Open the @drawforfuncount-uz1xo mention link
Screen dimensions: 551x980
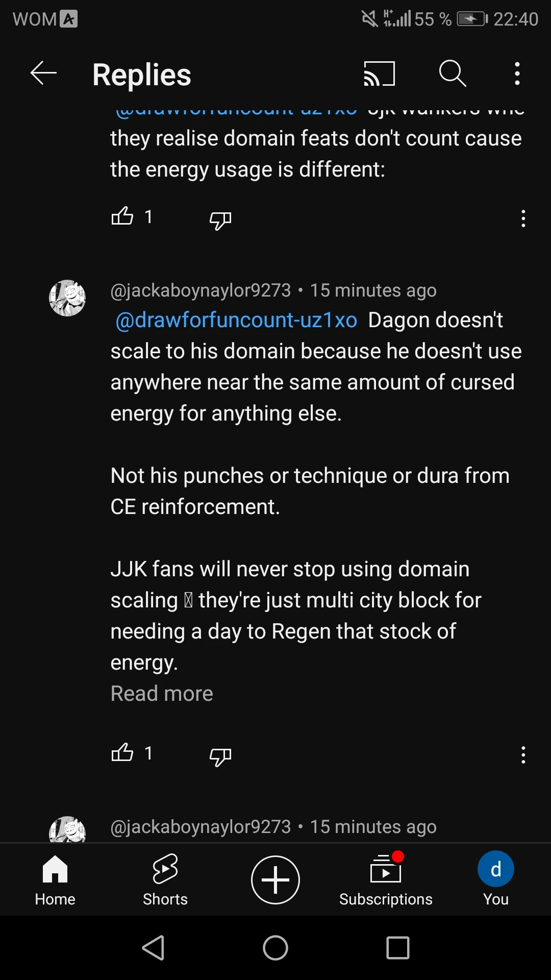tap(236, 321)
